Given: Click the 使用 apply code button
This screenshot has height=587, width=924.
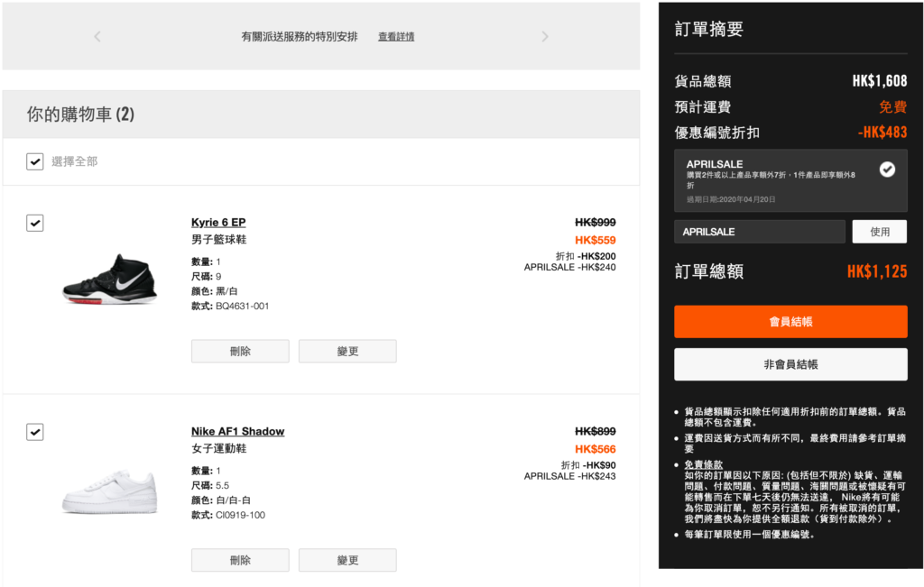Looking at the screenshot, I should point(880,232).
